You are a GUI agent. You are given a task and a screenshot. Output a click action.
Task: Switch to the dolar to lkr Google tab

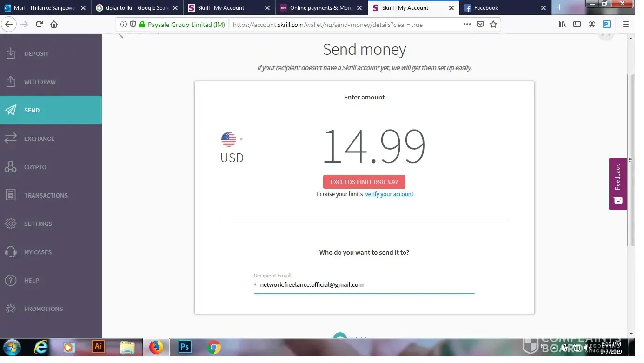[x=138, y=8]
